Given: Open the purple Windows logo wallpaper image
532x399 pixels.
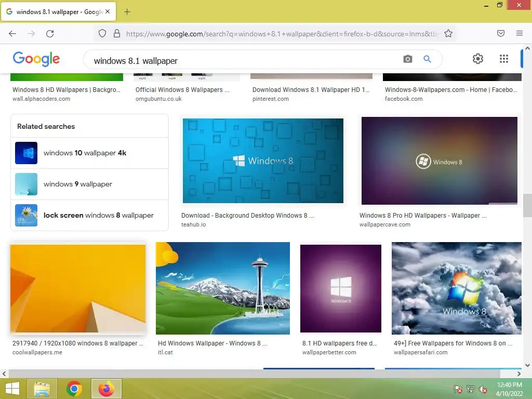Looking at the screenshot, I should coord(341,288).
